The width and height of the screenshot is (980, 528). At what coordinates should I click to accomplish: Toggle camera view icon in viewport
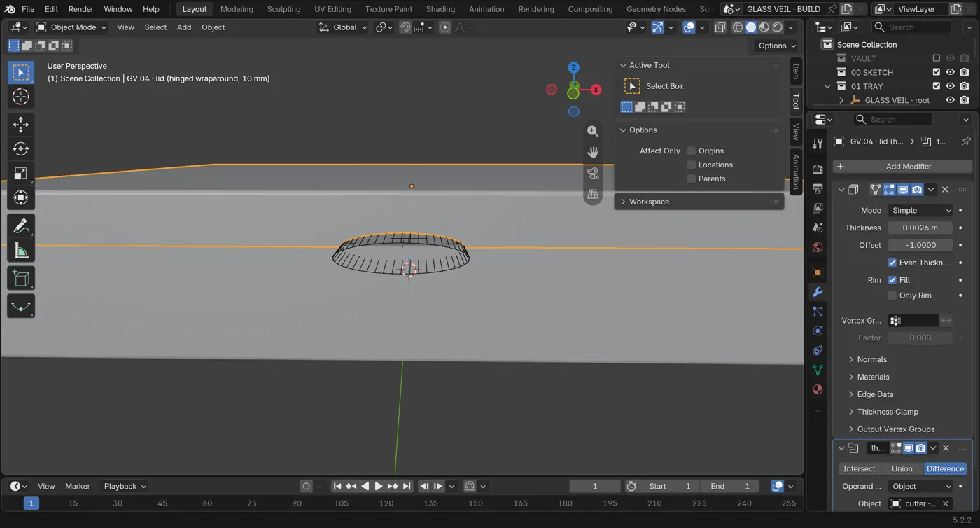tap(593, 173)
